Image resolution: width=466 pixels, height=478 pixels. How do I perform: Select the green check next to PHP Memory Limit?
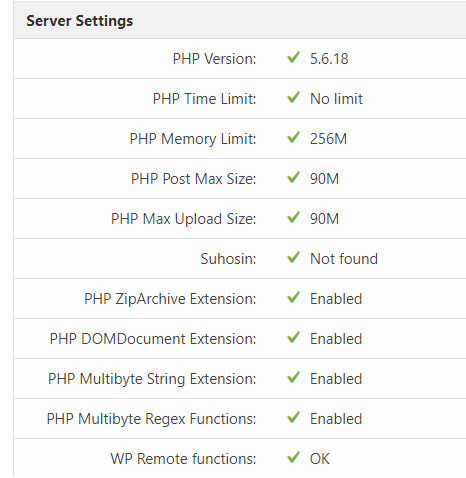[293, 138]
